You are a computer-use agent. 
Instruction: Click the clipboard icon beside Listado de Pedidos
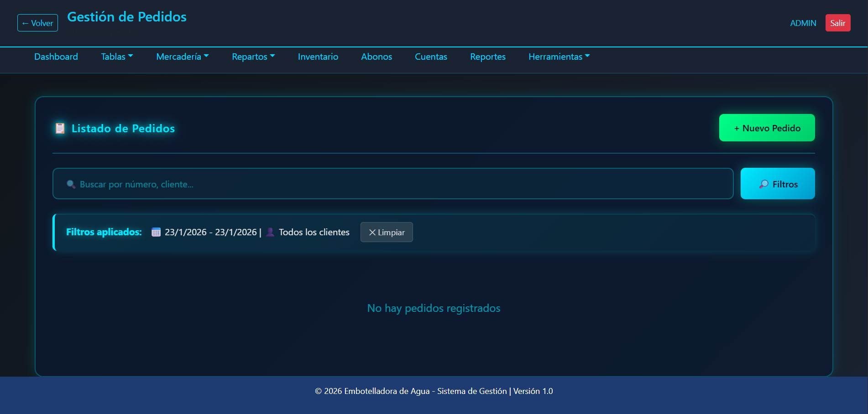(x=60, y=129)
